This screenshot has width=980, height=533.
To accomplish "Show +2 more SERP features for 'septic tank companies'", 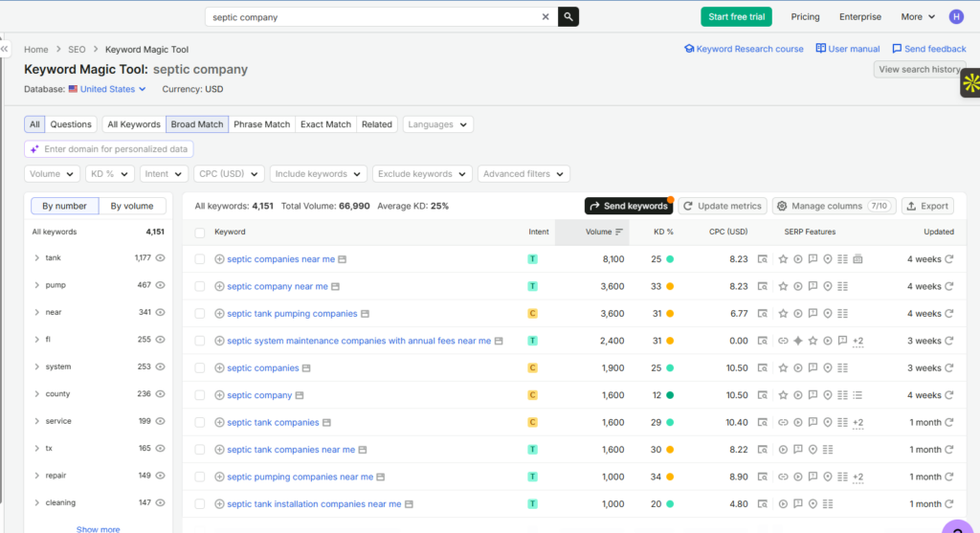I will [x=858, y=423].
